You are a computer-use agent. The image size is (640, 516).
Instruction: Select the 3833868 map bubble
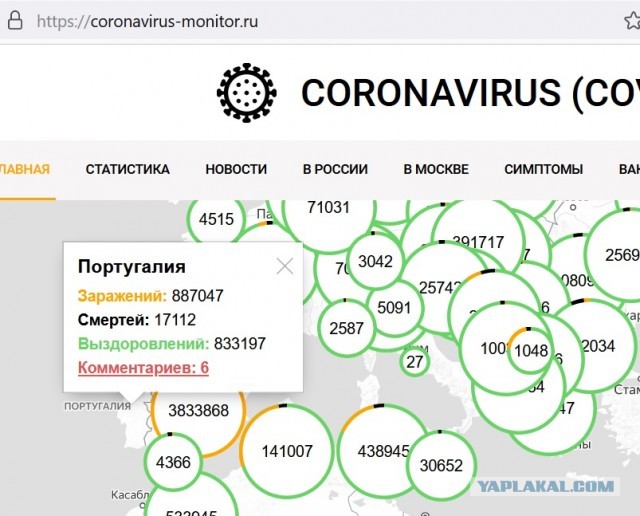(198, 411)
